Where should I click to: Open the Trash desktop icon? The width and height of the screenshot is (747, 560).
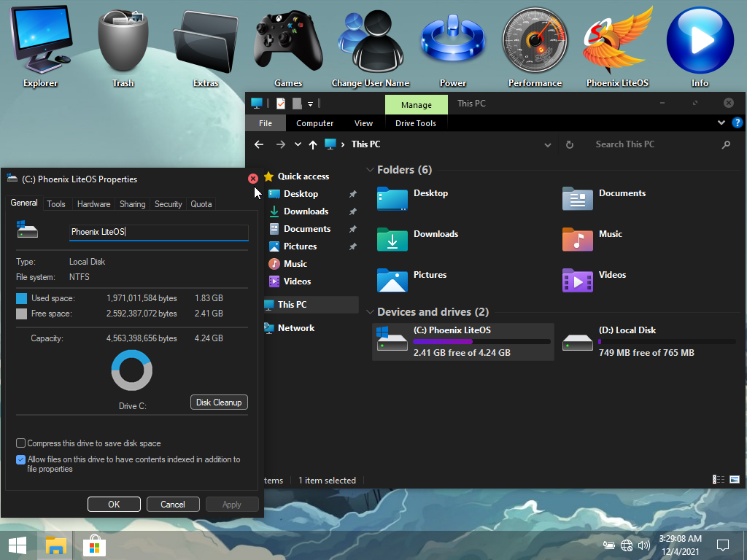pos(123,45)
